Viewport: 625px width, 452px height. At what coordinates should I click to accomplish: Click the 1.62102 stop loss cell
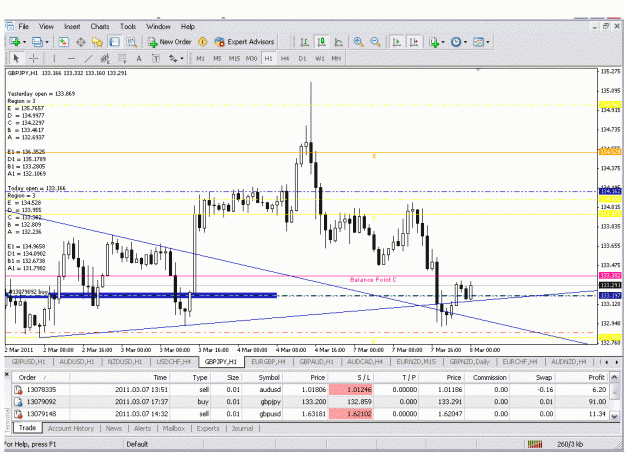pyautogui.click(x=351, y=414)
